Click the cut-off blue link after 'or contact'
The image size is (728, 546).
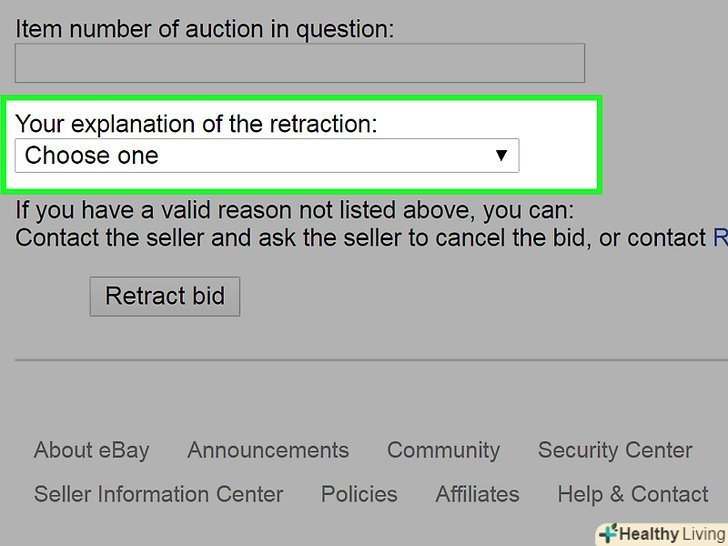coord(720,238)
